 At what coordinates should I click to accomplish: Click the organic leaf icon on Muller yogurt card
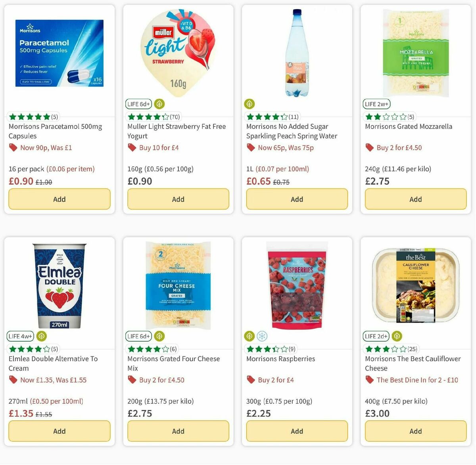[159, 104]
